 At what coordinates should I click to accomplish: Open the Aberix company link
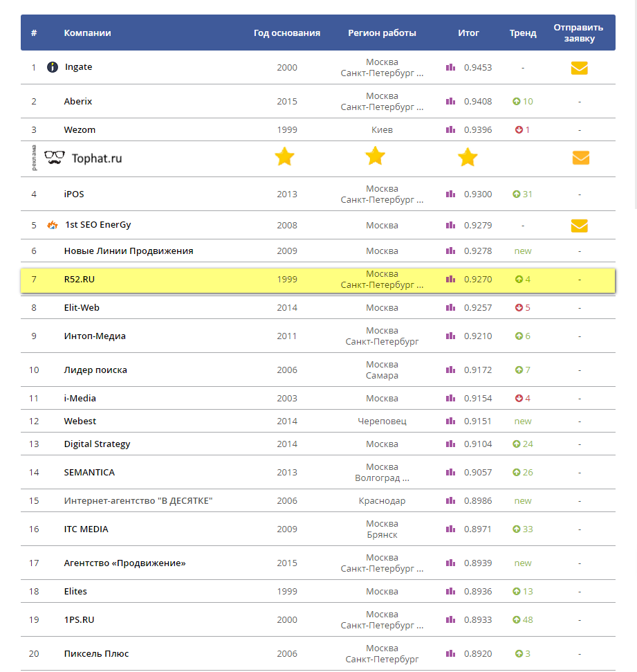(x=78, y=102)
